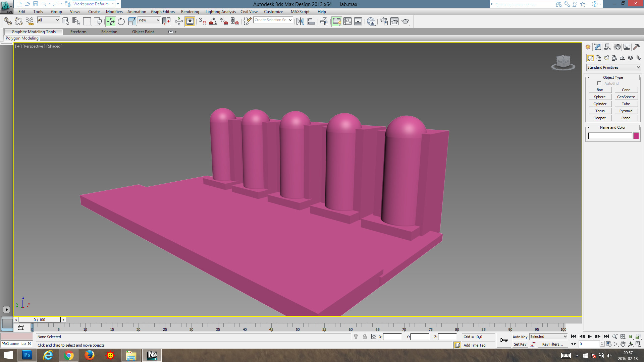The height and width of the screenshot is (362, 644).
Task: Click the Bind to Space Warp tool
Action: point(30,21)
